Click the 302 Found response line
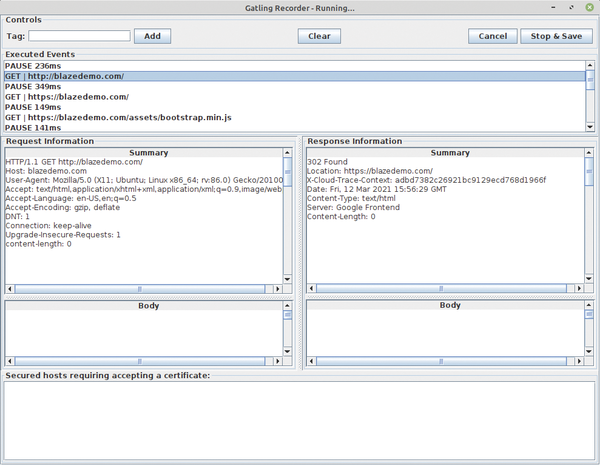 coord(327,162)
